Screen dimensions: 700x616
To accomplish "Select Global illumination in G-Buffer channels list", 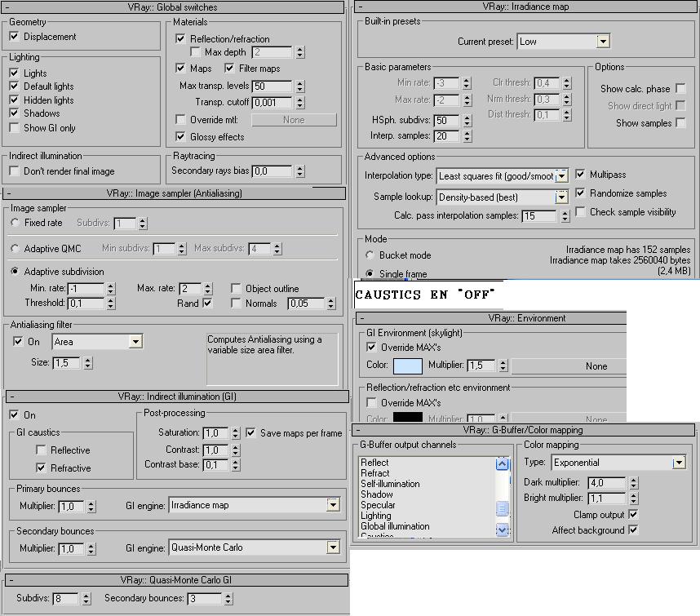I will pos(395,526).
